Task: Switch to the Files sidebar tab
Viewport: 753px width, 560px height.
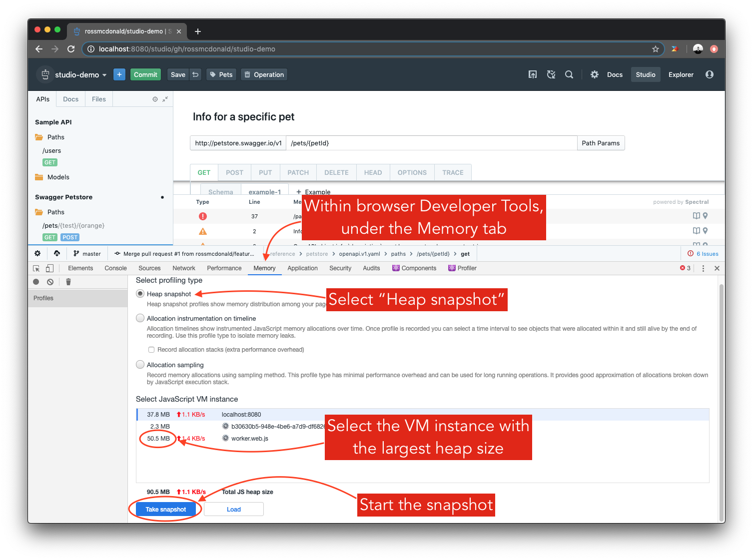Action: pos(99,99)
